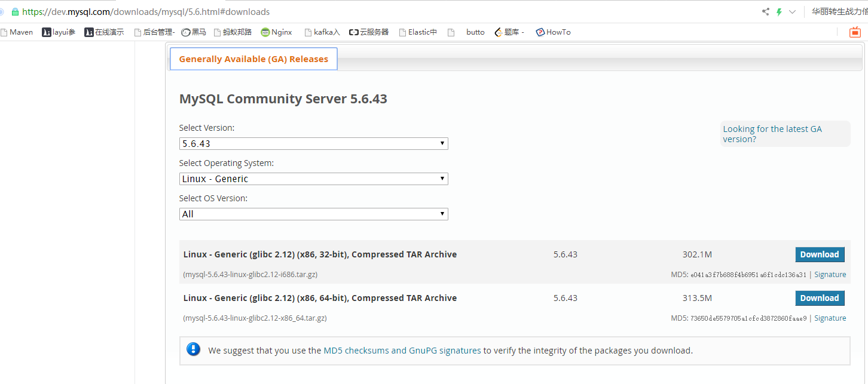
Task: Open the Elastic中 bookmark
Action: click(x=417, y=32)
